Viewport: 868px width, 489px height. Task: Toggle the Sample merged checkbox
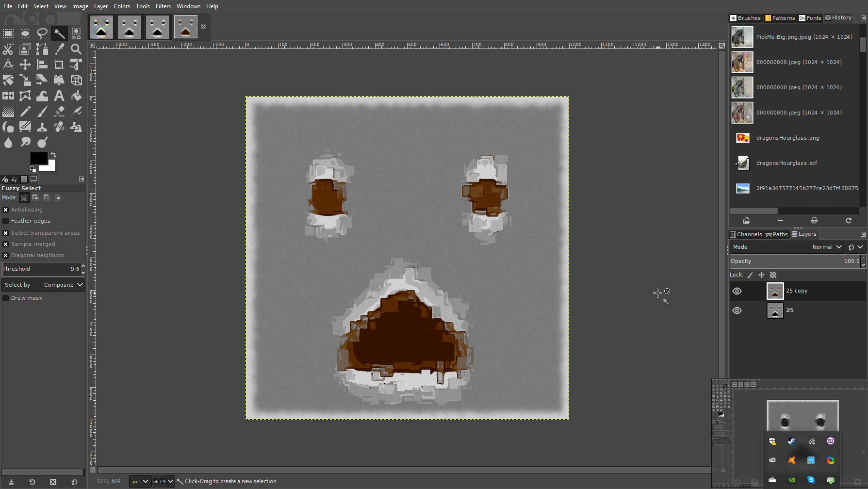point(6,244)
